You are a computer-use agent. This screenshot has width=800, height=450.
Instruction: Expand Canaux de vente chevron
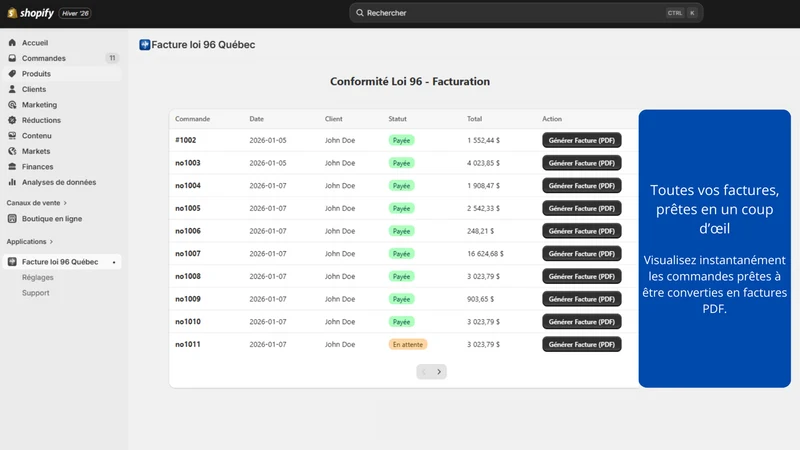65,203
